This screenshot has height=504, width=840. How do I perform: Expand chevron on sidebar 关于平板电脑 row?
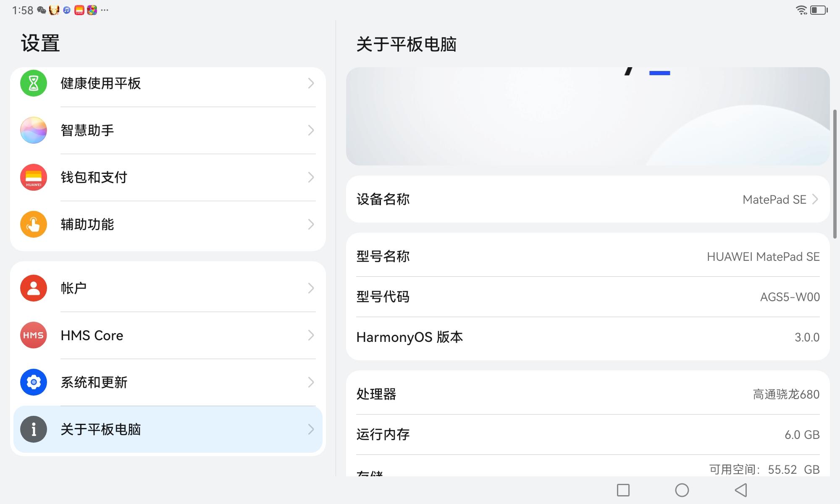point(311,429)
